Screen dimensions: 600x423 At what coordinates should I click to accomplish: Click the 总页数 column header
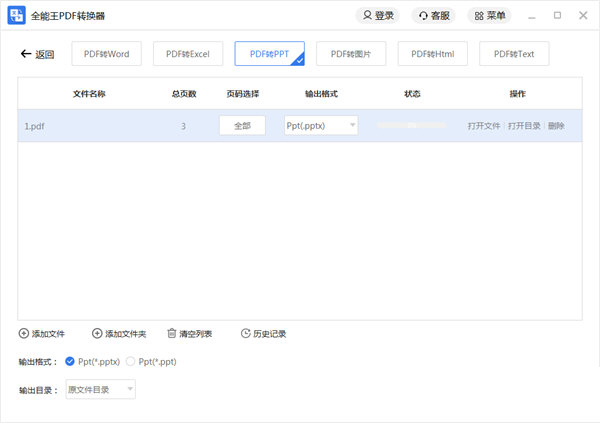(x=184, y=94)
